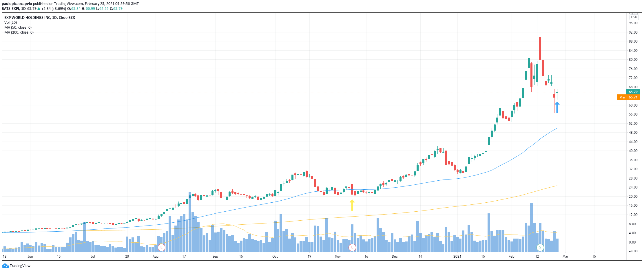Click the split 'S' marker near Feb 12
This screenshot has width=644, height=271.
coord(540,248)
